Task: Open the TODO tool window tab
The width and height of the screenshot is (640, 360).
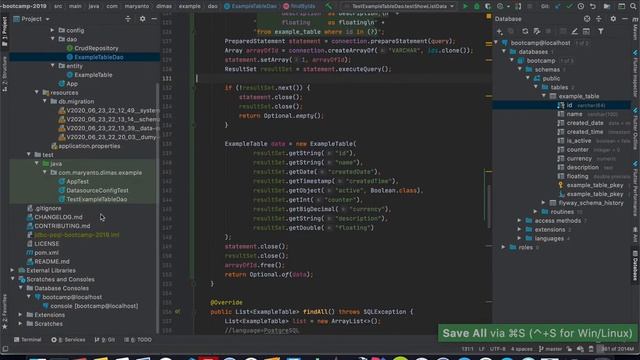Action: coord(138,340)
